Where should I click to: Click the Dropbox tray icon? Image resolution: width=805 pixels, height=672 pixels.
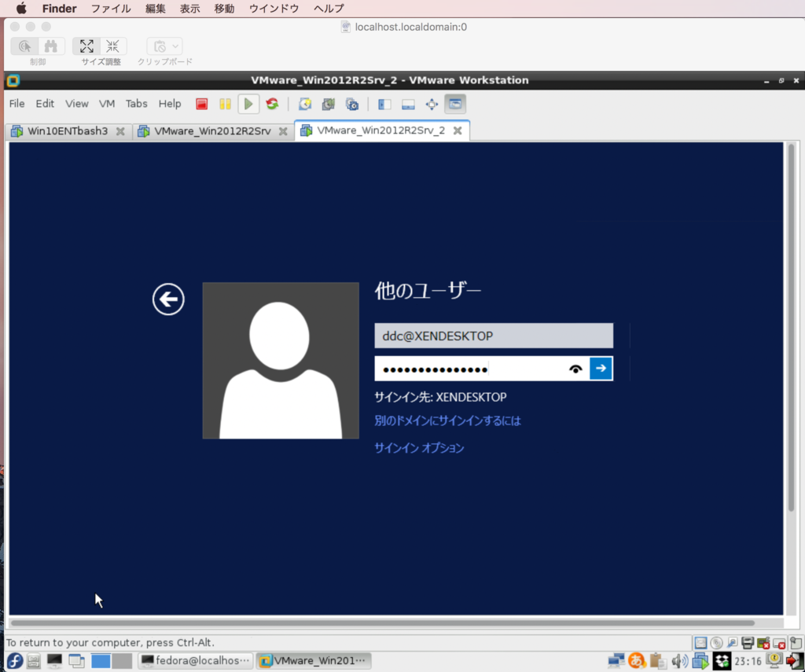[x=722, y=661]
